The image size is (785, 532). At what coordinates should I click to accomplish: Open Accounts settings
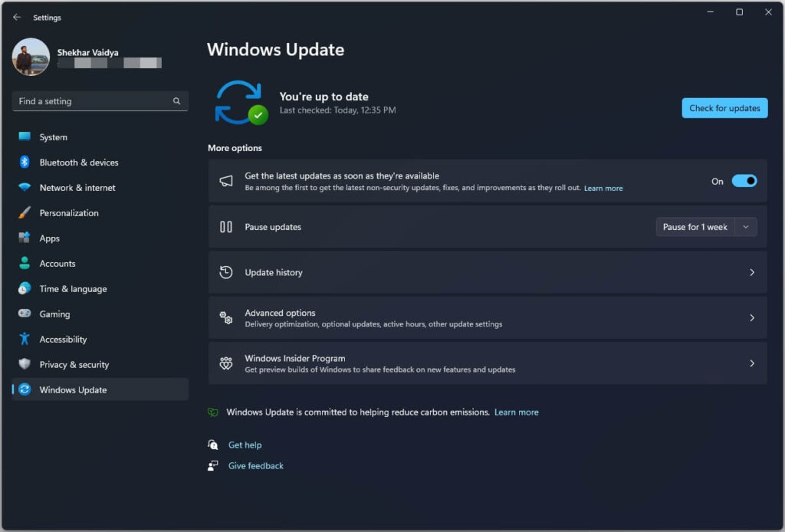(x=100, y=263)
